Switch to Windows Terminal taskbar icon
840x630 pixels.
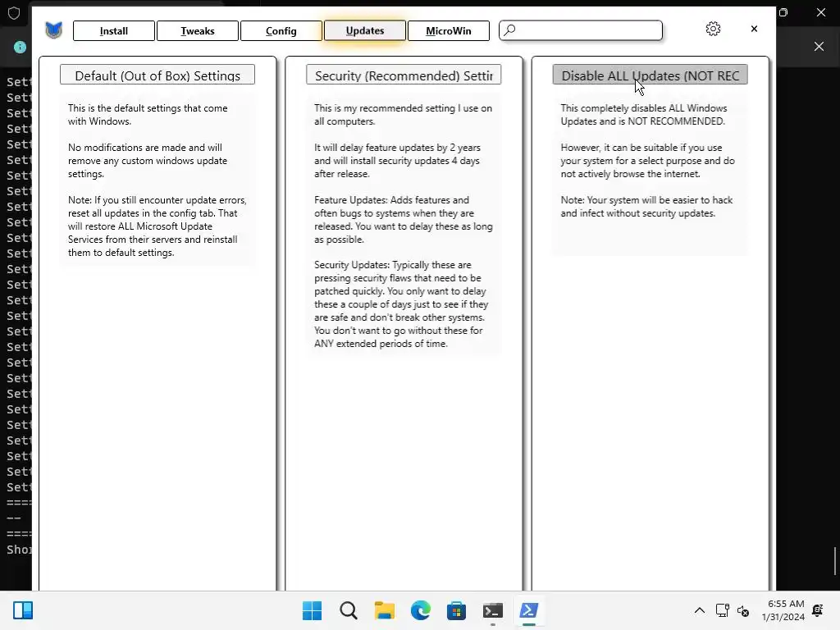point(493,610)
